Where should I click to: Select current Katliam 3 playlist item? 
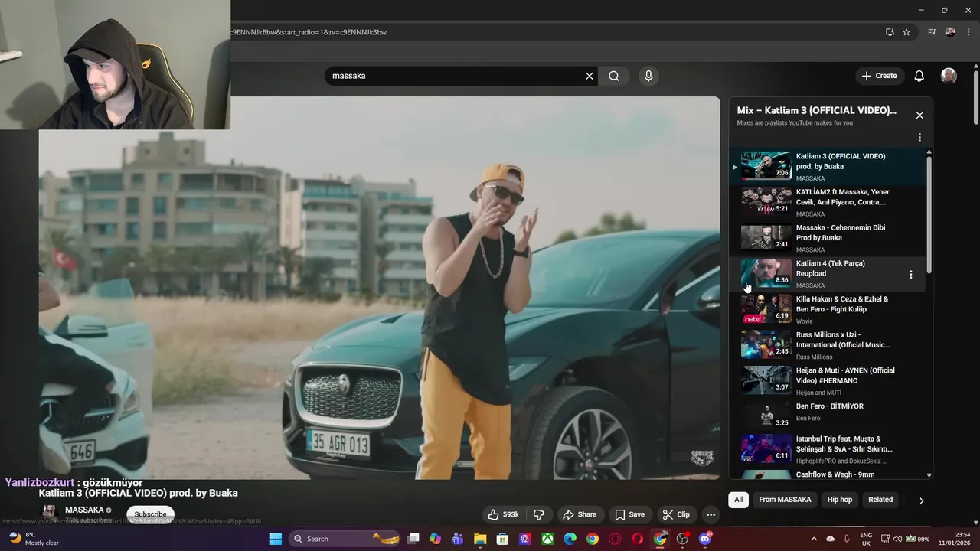[x=827, y=166]
